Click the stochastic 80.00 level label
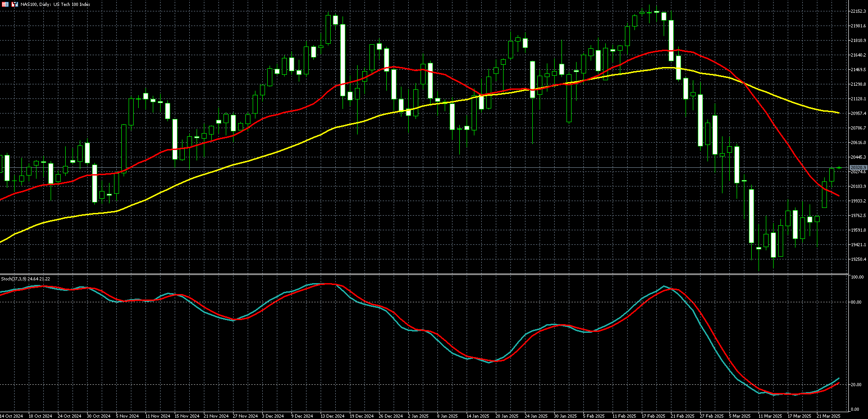 click(857, 302)
